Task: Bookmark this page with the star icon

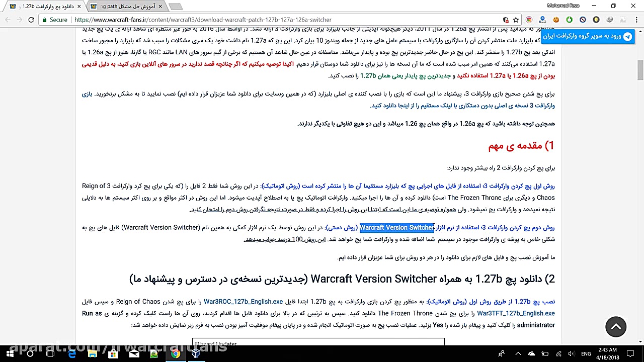Action: (516, 20)
